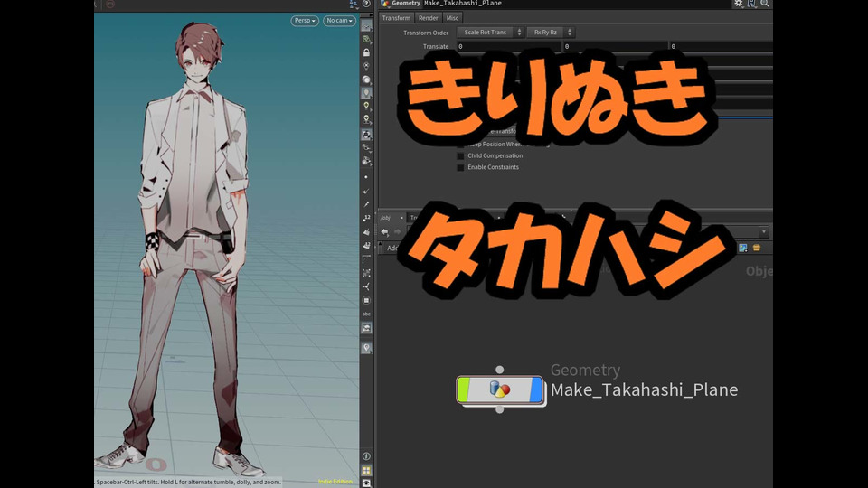Open the network path dropdown arrow
The width and height of the screenshot is (868, 488).
click(x=764, y=232)
